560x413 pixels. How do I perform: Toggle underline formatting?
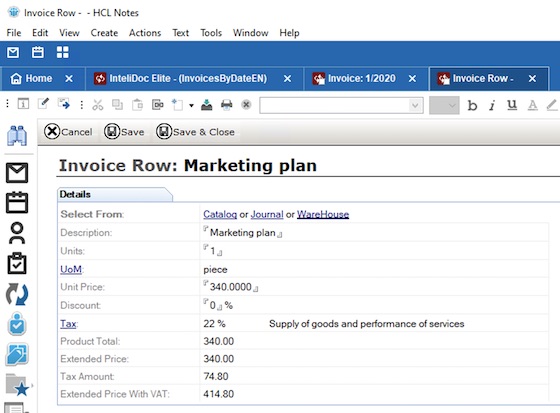(x=512, y=105)
